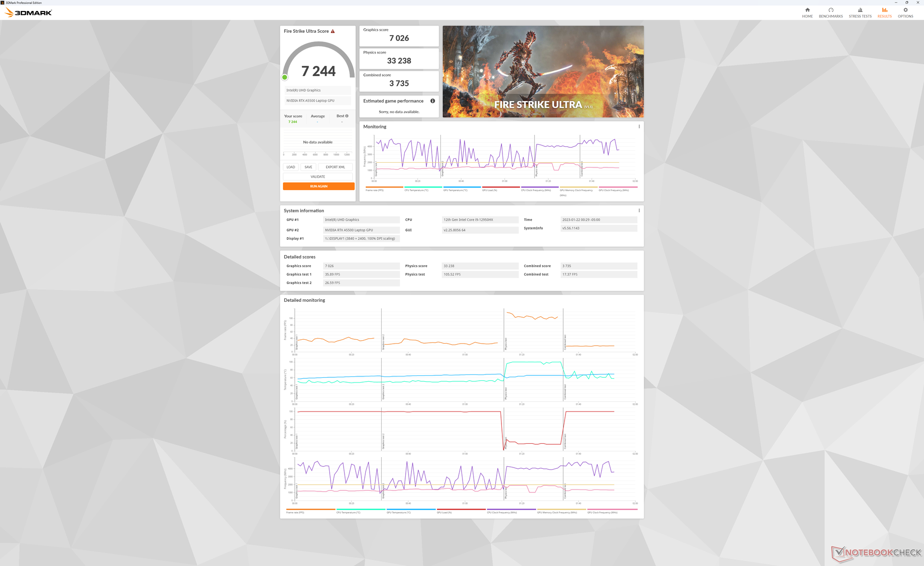Toggle CPU Clock Frequency legend in Detailed monitoring
The height and width of the screenshot is (566, 924).
501,513
